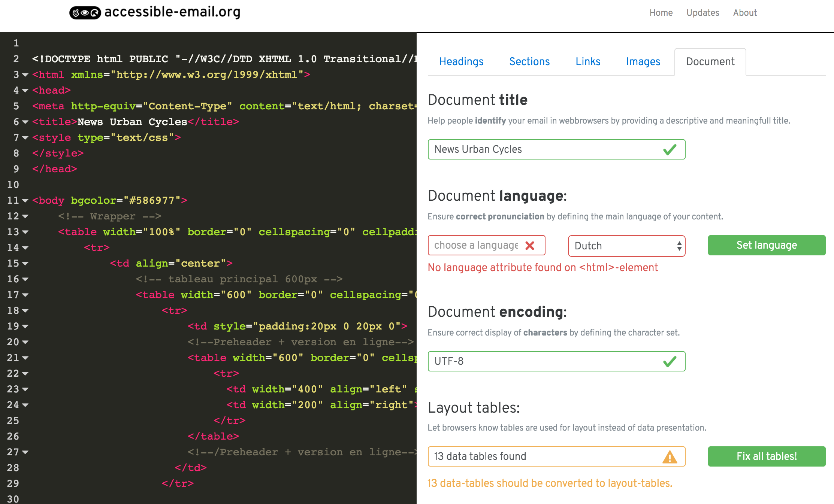834x504 pixels.
Task: Open the Home page link
Action: pyautogui.click(x=661, y=13)
